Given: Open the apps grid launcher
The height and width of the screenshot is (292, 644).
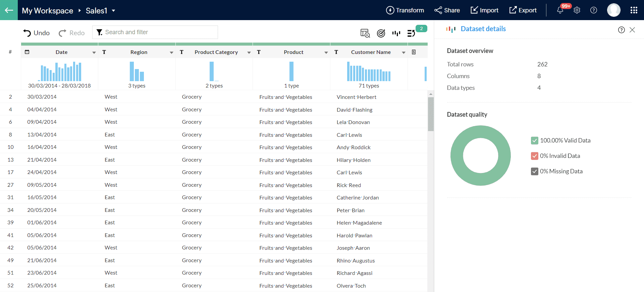Looking at the screenshot, I should [634, 10].
